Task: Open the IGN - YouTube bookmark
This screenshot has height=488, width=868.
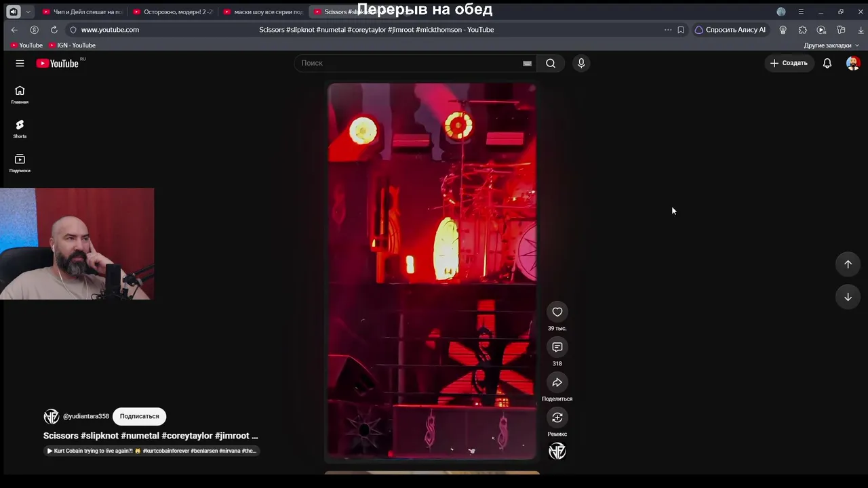Action: point(72,45)
